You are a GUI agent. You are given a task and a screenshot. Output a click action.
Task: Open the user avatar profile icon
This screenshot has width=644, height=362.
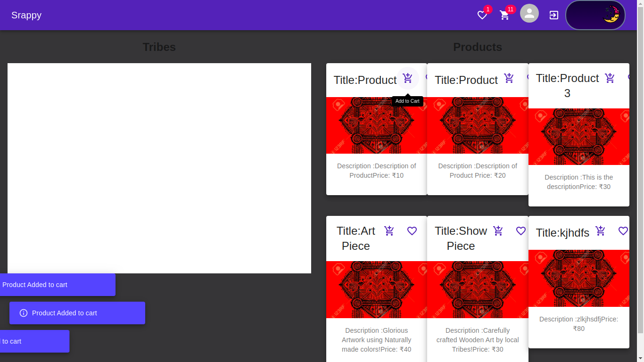529,13
